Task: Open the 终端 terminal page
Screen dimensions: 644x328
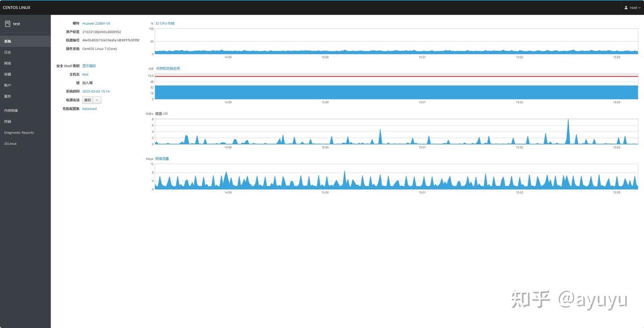Action: (x=8, y=122)
